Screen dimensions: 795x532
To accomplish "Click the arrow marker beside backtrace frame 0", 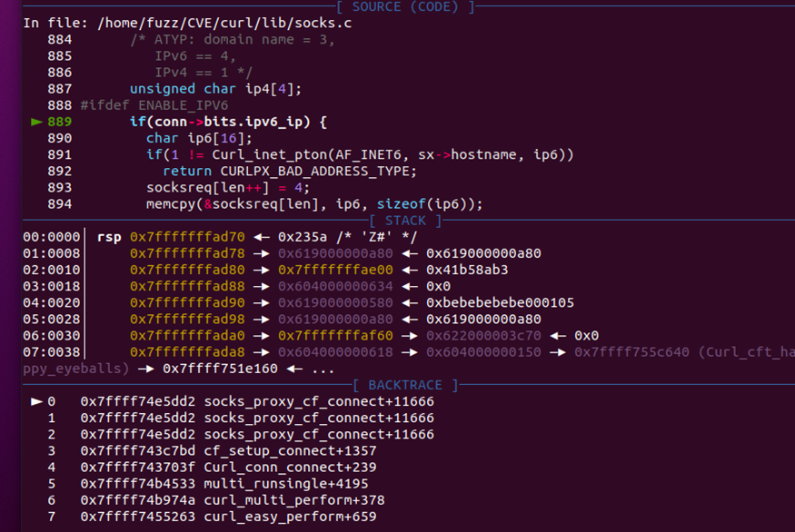I will tap(36, 401).
